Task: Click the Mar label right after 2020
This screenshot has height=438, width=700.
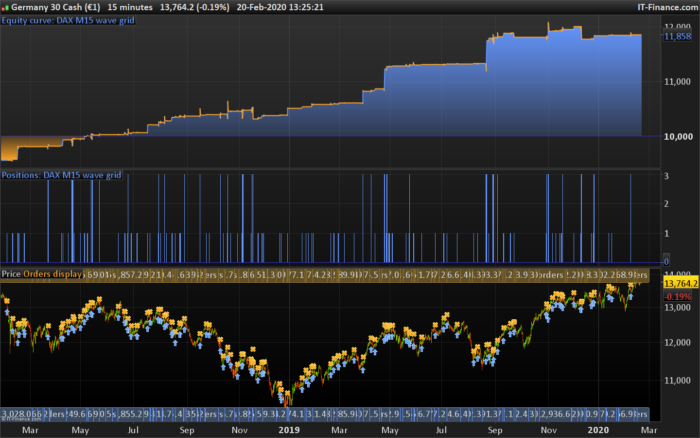Action: point(649,430)
